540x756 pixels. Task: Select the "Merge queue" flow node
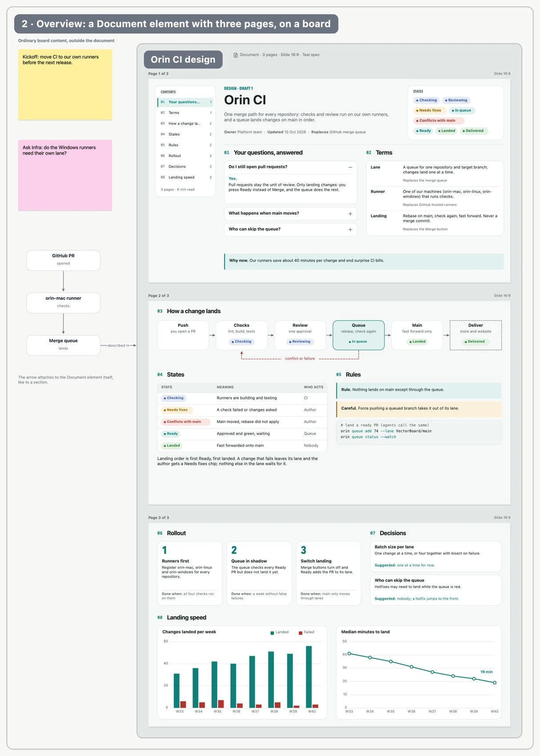click(63, 345)
